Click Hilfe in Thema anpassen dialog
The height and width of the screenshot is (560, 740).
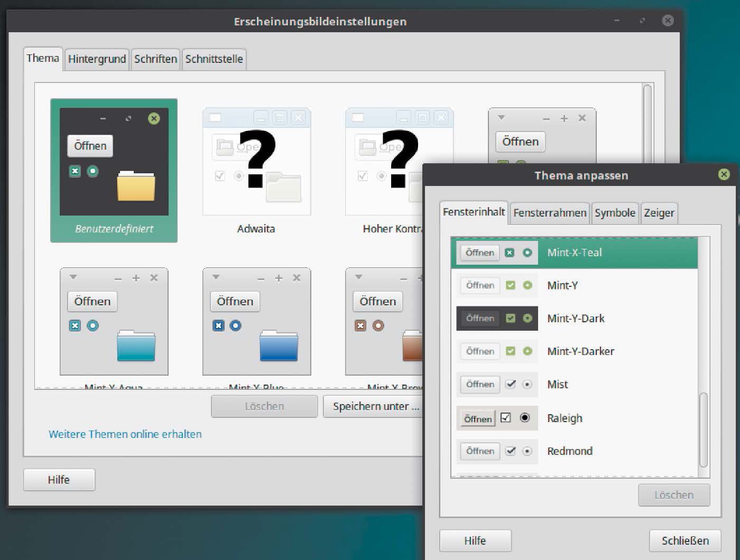(475, 540)
